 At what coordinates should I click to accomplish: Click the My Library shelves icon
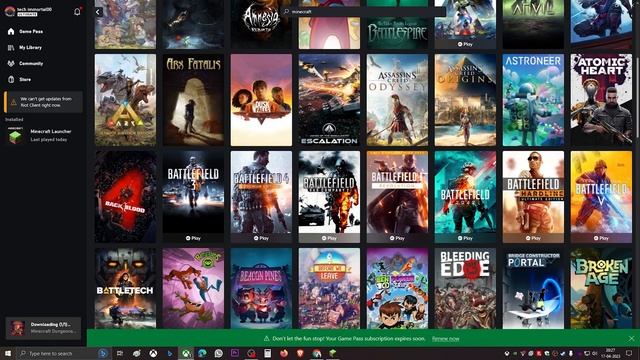11,48
